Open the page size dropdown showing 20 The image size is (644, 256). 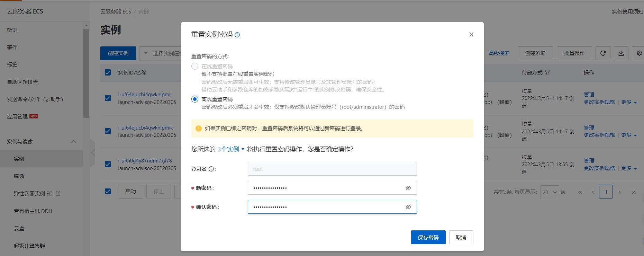(x=550, y=192)
